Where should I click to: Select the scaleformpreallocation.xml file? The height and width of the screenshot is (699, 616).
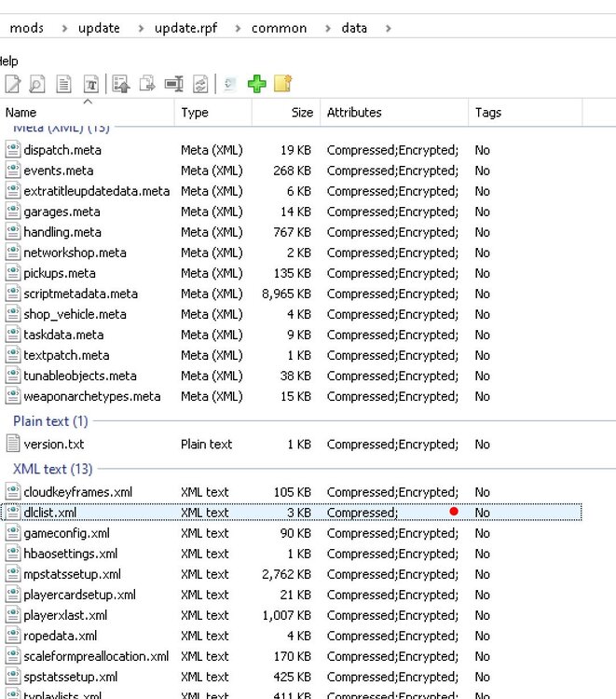pos(96,656)
